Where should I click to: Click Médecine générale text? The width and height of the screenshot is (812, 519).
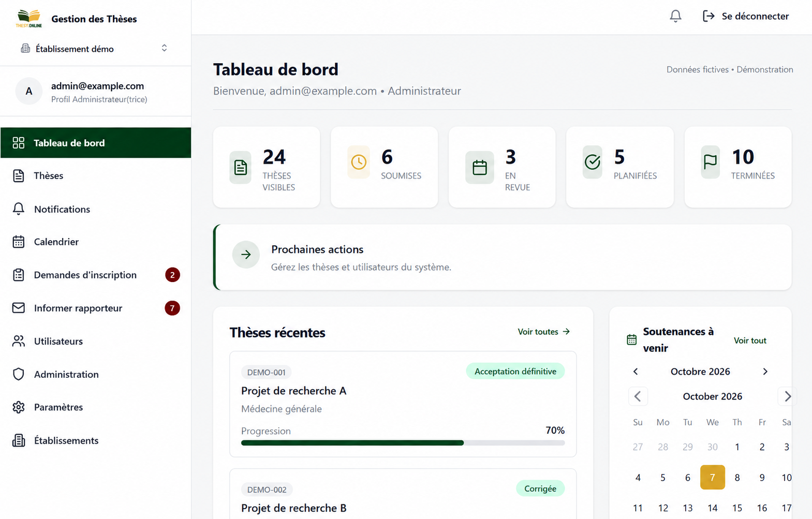[x=282, y=409]
